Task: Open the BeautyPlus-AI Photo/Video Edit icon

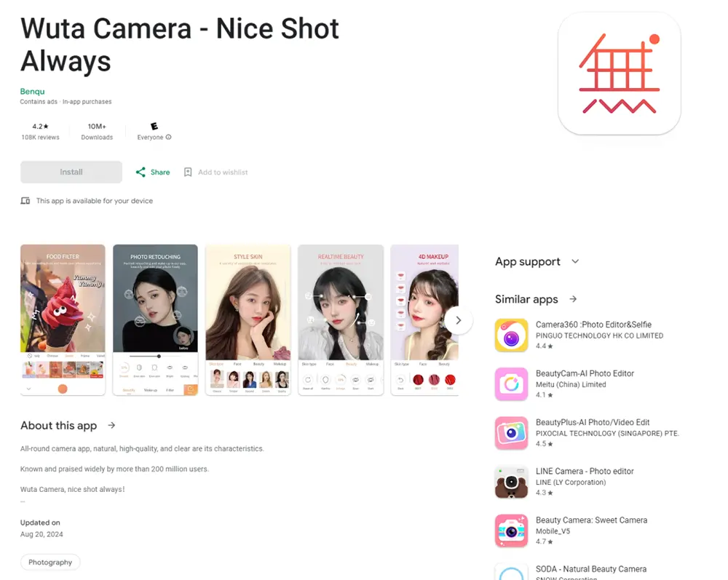Action: point(511,432)
